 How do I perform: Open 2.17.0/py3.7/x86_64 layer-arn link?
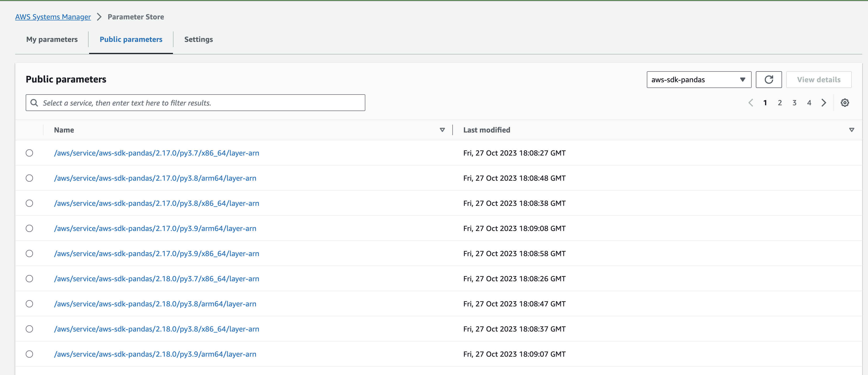tap(157, 153)
